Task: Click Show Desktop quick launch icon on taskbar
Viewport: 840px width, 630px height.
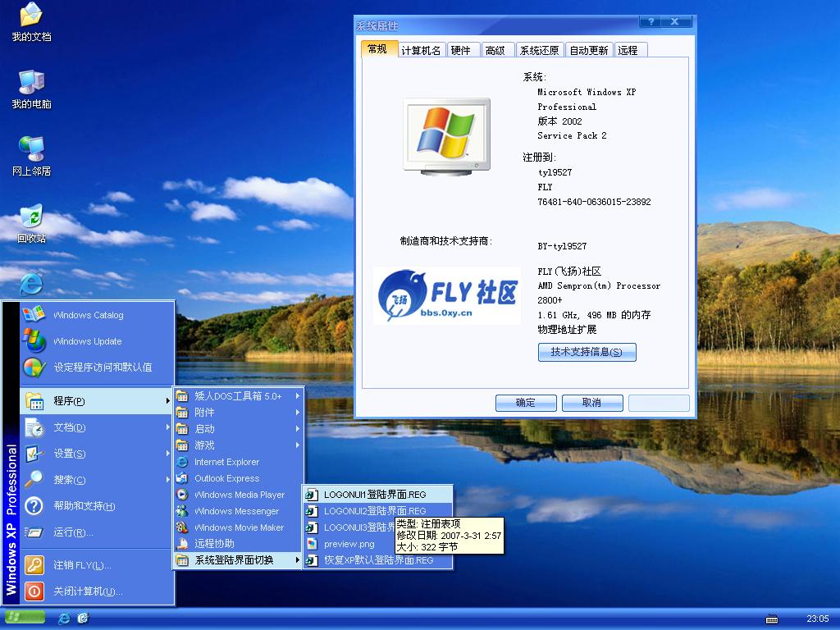Action: click(83, 619)
